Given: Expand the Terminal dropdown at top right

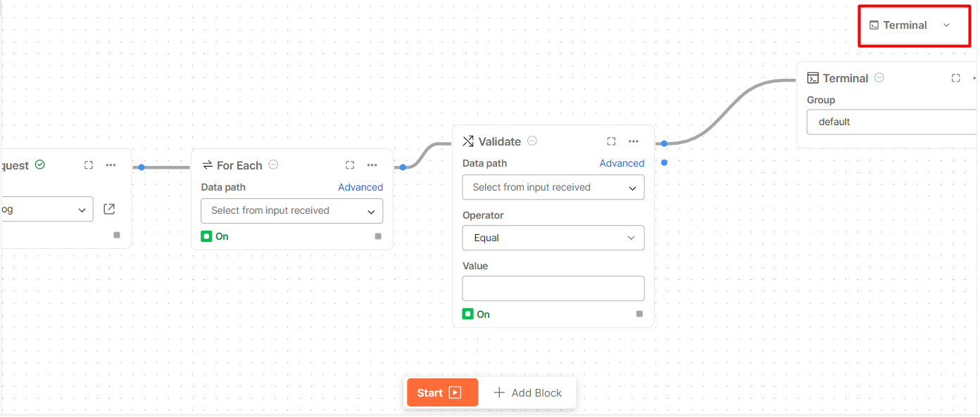Looking at the screenshot, I should click(x=913, y=25).
